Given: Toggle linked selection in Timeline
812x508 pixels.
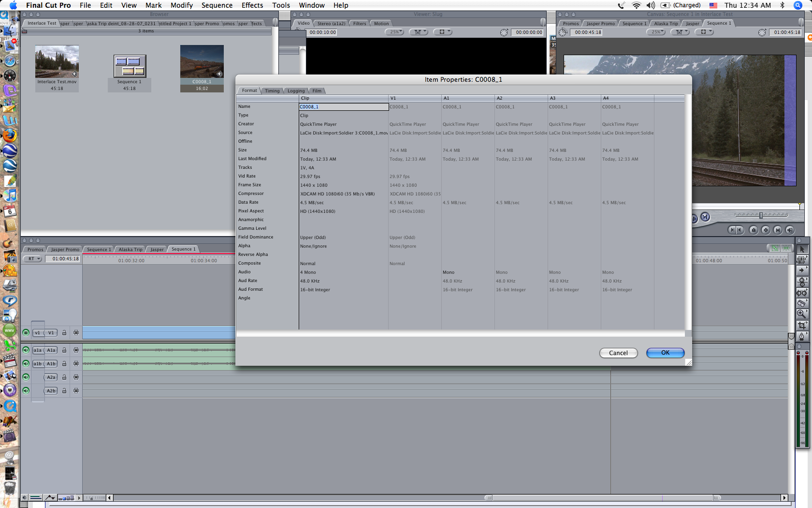Looking at the screenshot, I should pyautogui.click(x=775, y=248).
